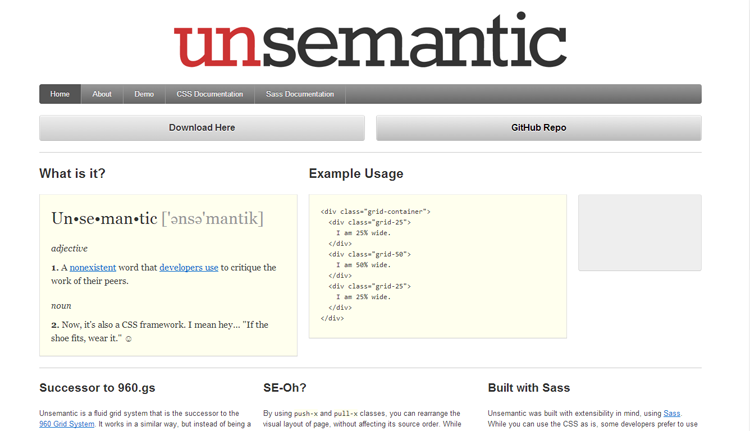This screenshot has width=750, height=431.
Task: Open the 960 Grid System link
Action: pyautogui.click(x=66, y=424)
